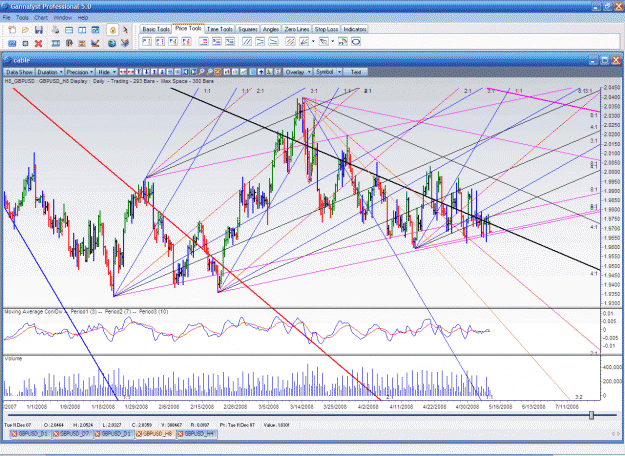This screenshot has width=625, height=456.
Task: Click the chart scroll slider thumb at bottom
Action: pyautogui.click(x=591, y=415)
